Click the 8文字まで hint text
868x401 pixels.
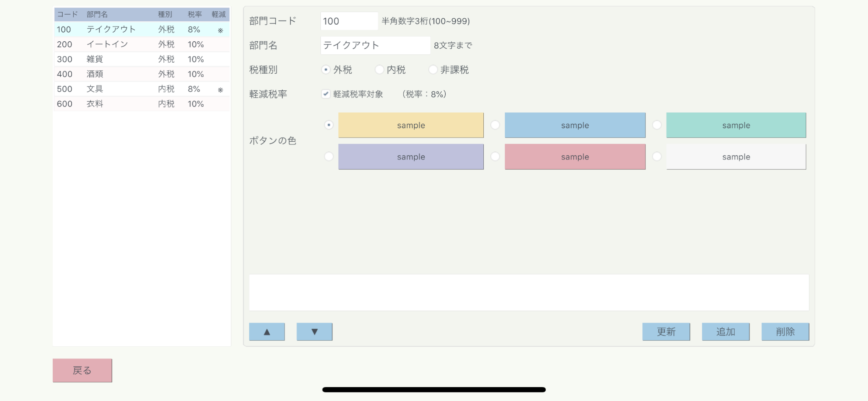[453, 45]
